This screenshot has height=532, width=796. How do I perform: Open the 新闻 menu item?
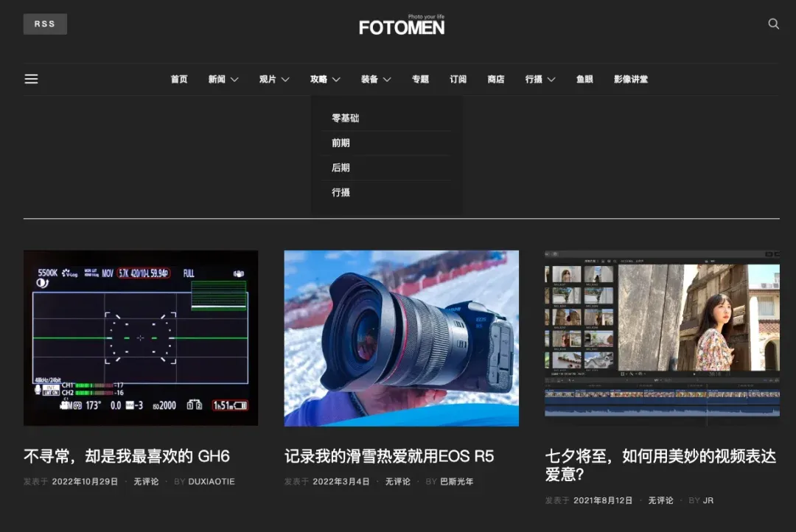point(217,79)
